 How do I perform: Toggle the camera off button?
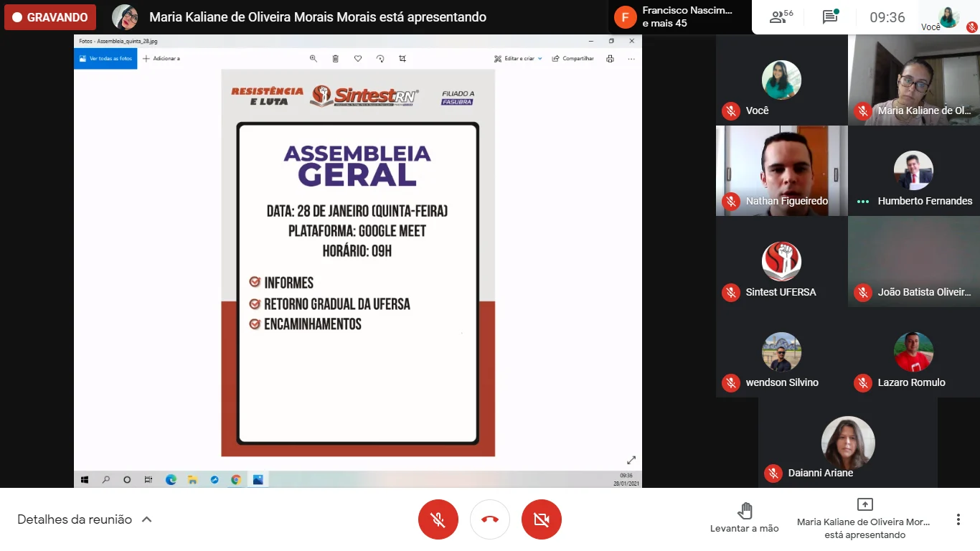[x=542, y=519]
